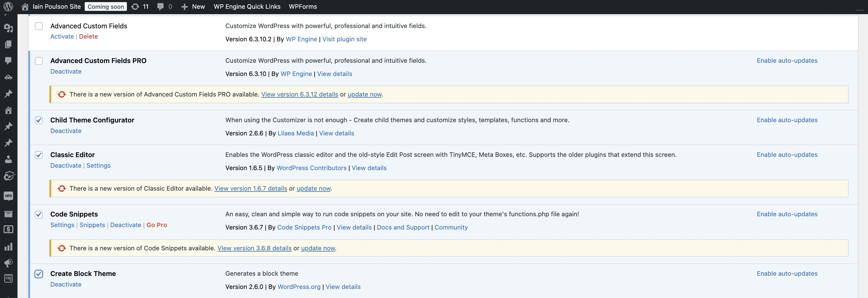Open updates via the circular arrows icon
868x298 pixels.
click(x=135, y=7)
